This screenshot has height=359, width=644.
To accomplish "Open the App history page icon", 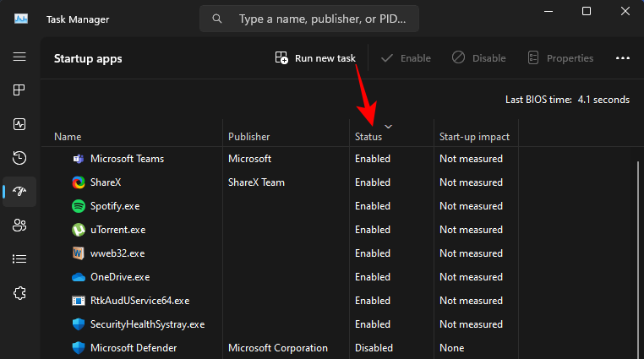I will pos(19,158).
